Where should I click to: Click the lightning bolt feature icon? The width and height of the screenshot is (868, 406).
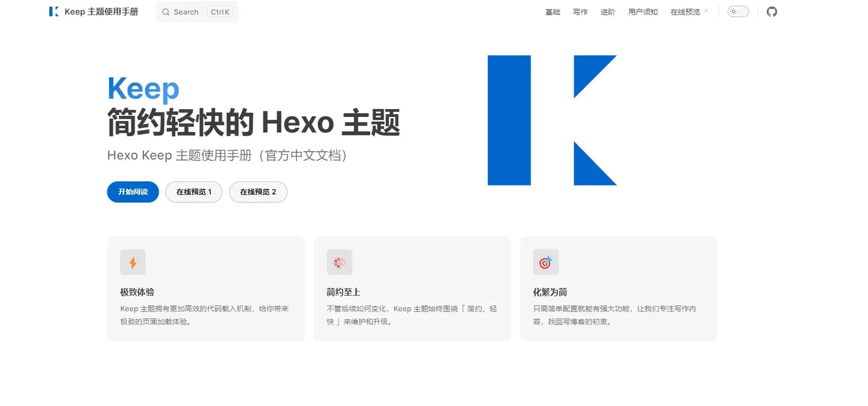(133, 263)
